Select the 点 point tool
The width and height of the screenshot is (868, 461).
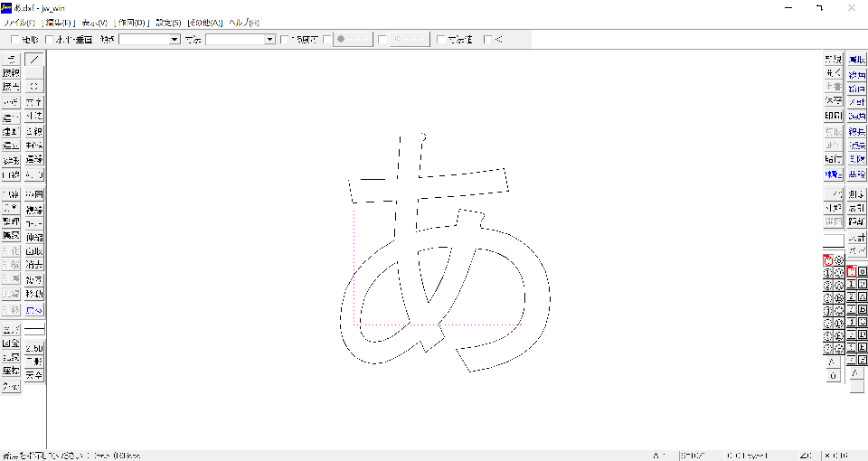pos(11,60)
